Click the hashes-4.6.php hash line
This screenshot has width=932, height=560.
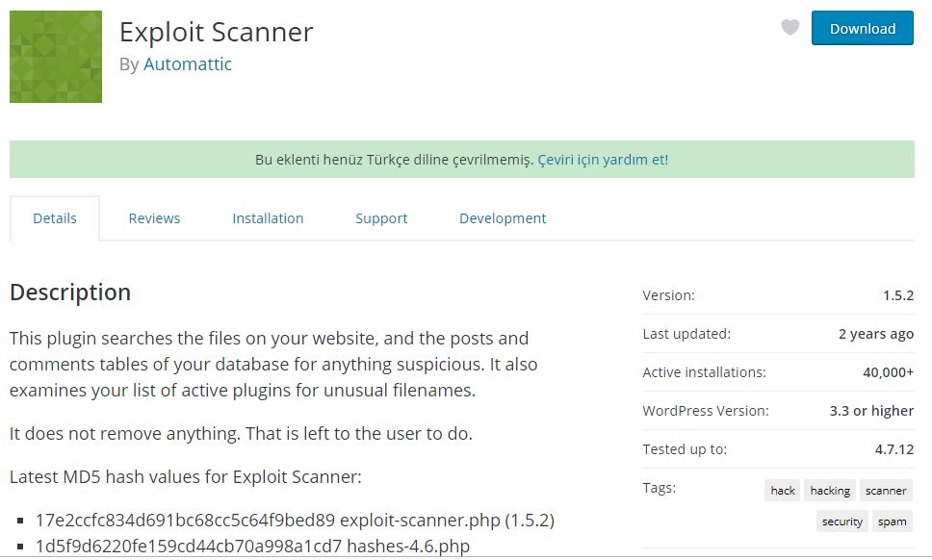point(252,547)
